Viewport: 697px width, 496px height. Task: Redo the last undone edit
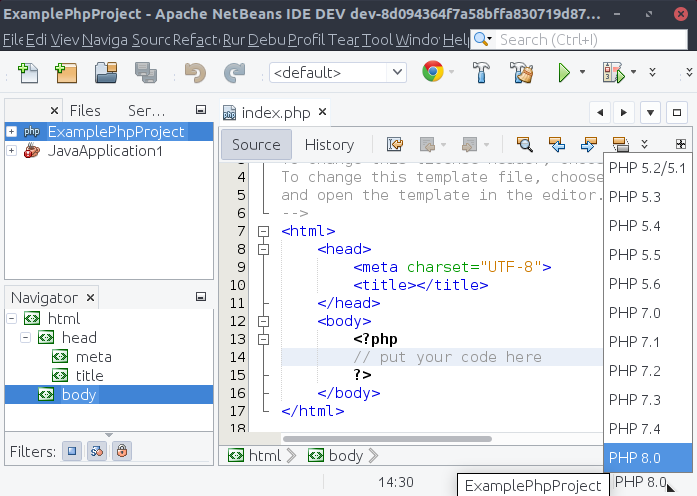pos(234,72)
